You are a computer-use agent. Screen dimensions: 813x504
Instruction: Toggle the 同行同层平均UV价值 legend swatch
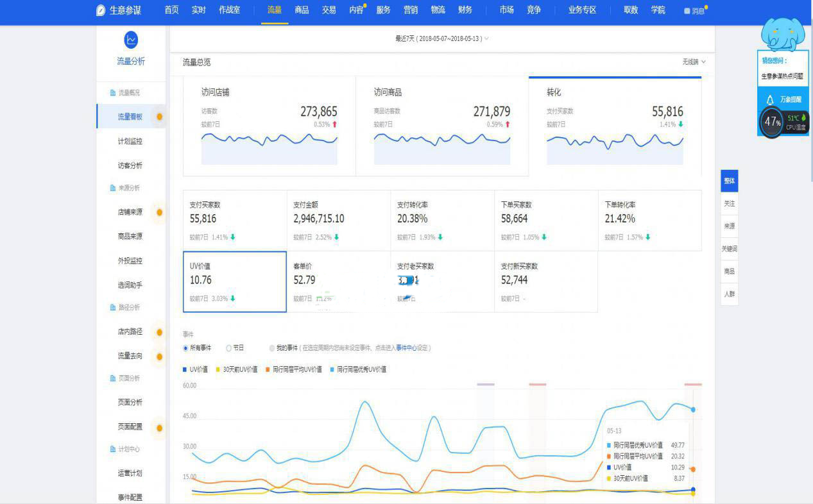click(x=268, y=369)
